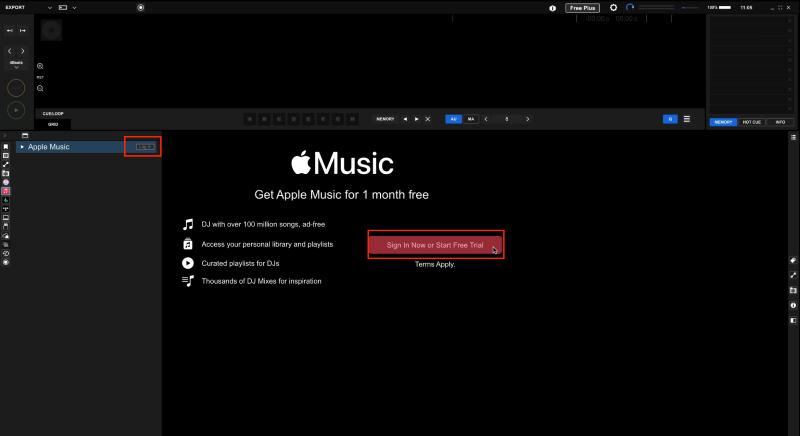Switch to the CUE/LOOP tab
The image size is (800, 436).
(x=53, y=114)
